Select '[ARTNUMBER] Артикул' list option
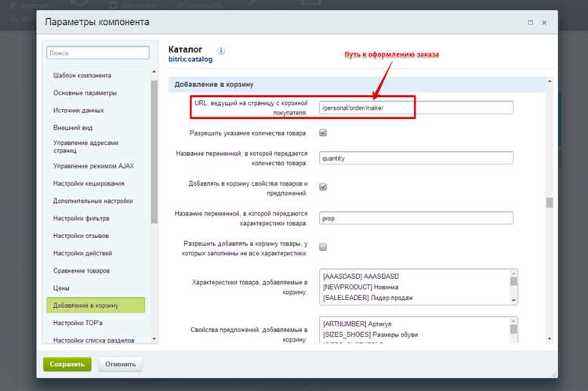The width and height of the screenshot is (588, 391). point(357,324)
